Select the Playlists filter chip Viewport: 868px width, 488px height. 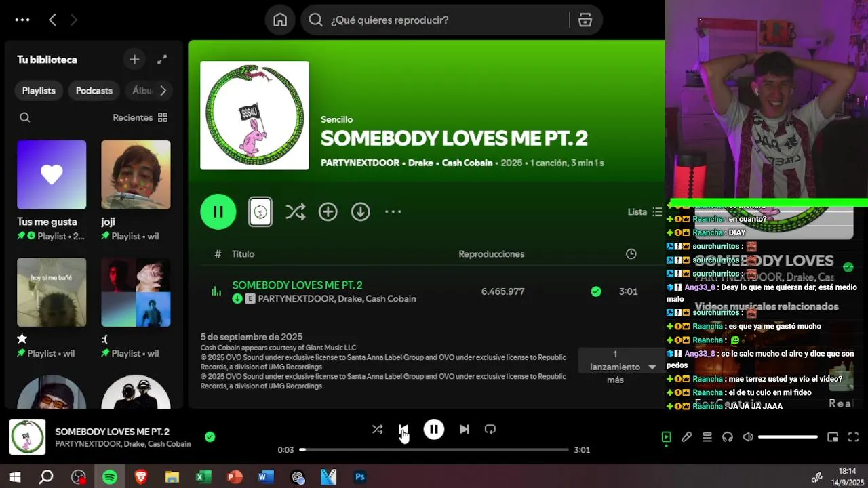(x=39, y=90)
